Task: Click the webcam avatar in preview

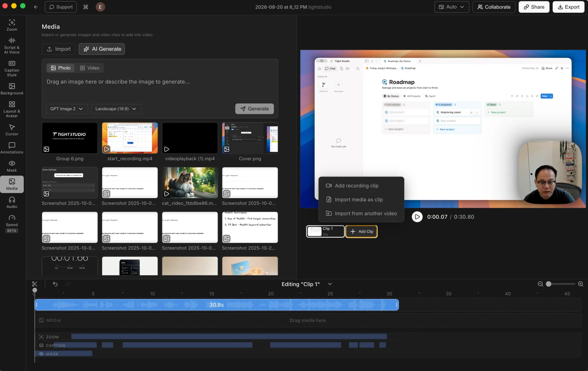Action: tap(550, 172)
